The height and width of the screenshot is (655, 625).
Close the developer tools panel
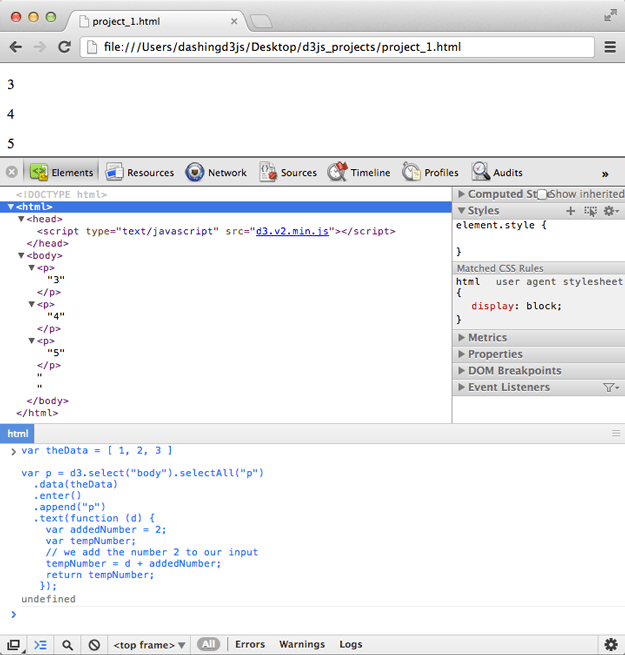[12, 172]
